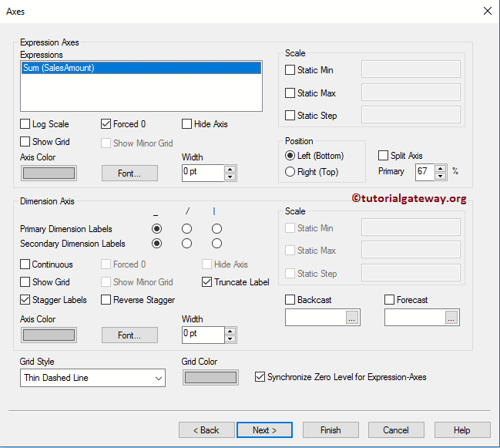
Task: Click the Forecast text input field
Action: tap(414, 317)
